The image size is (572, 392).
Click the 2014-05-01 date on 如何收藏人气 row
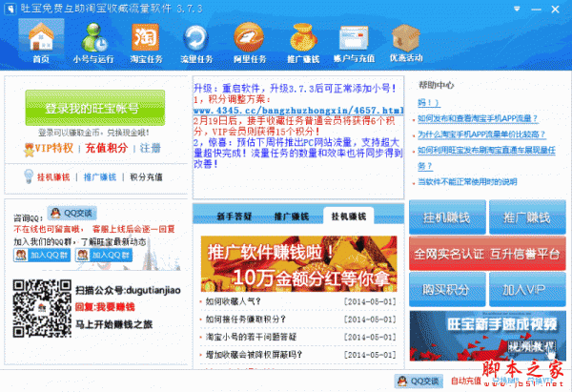370,301
